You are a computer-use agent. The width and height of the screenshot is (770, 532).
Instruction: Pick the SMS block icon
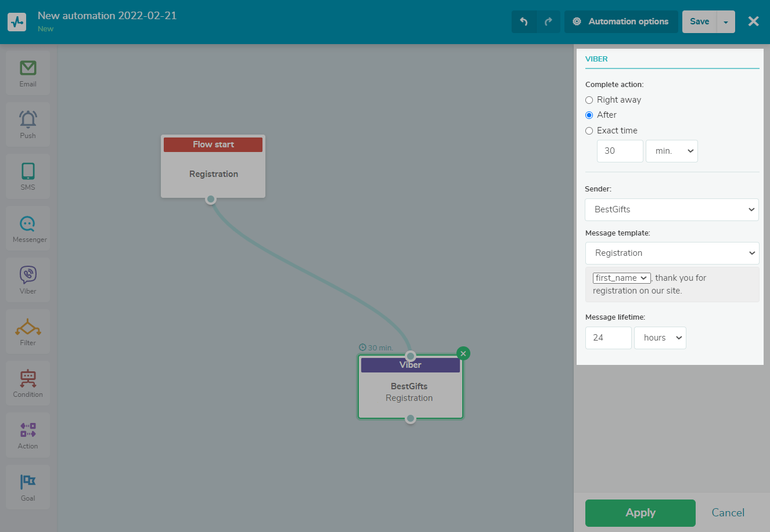tap(28, 176)
